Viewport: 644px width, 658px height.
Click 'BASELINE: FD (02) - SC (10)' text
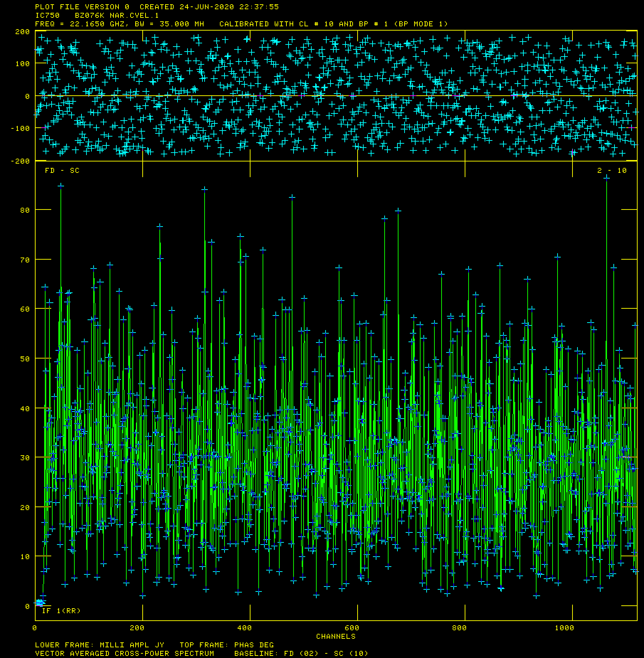301,653
